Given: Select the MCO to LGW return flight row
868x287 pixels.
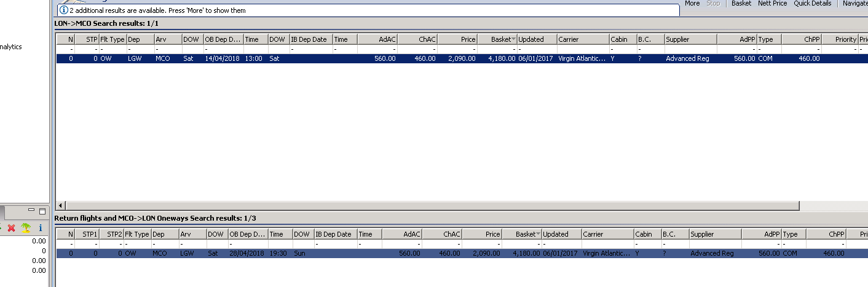Looking at the screenshot, I should (462, 253).
